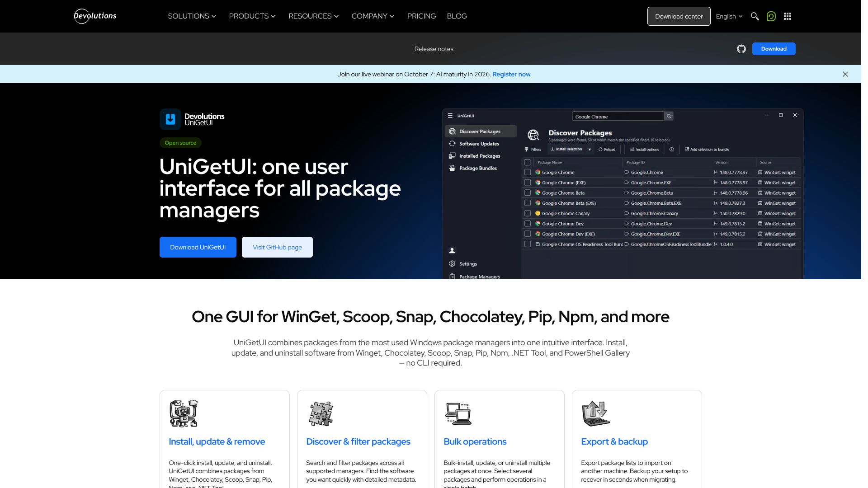
Task: Check the box for Google Chrome Canary
Action: tap(528, 213)
